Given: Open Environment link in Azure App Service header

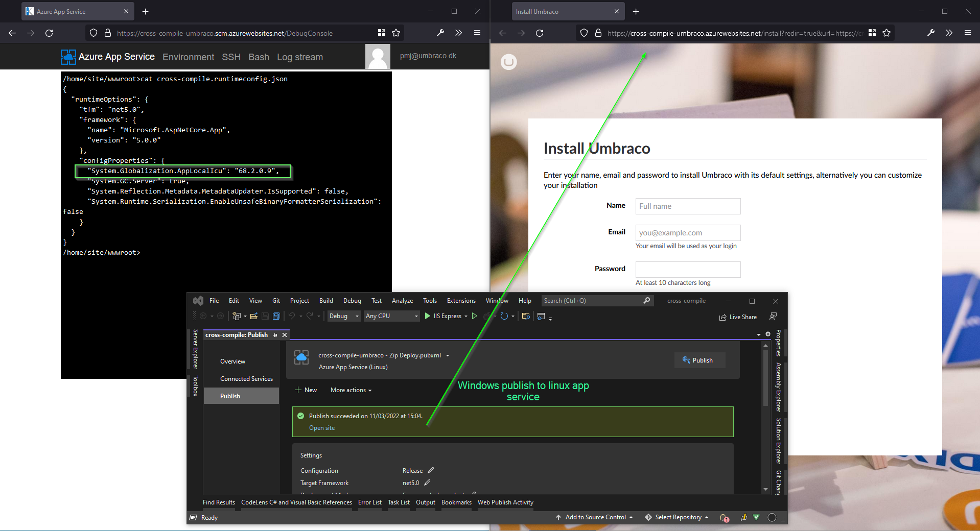Looking at the screenshot, I should (188, 57).
